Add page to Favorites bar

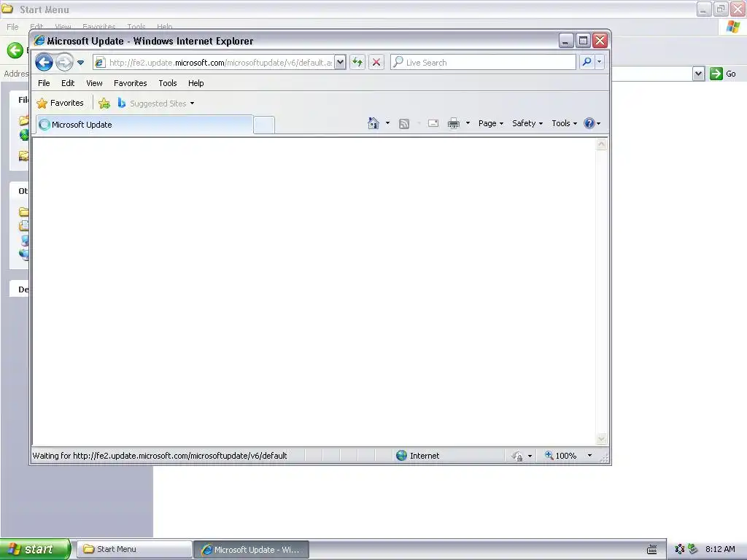coord(104,104)
